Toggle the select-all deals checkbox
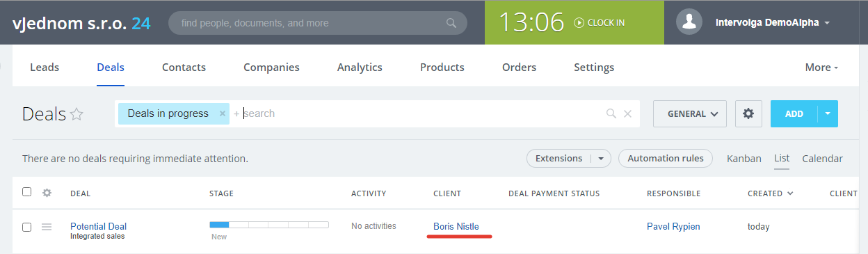The height and width of the screenshot is (254, 868). tap(26, 192)
